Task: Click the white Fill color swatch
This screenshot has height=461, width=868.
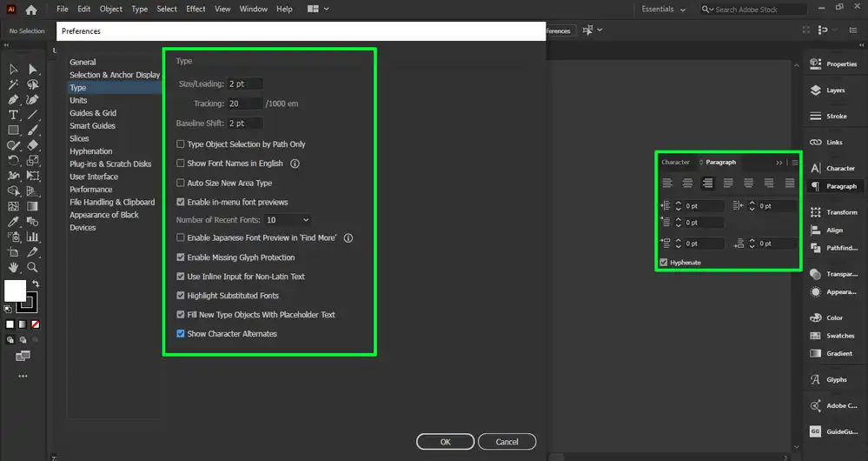Action: coord(15,291)
